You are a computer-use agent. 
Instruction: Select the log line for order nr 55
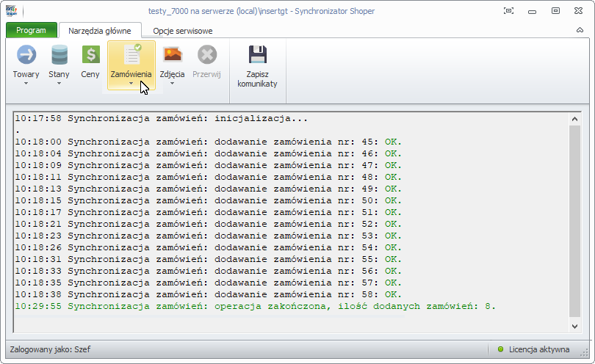(x=208, y=260)
